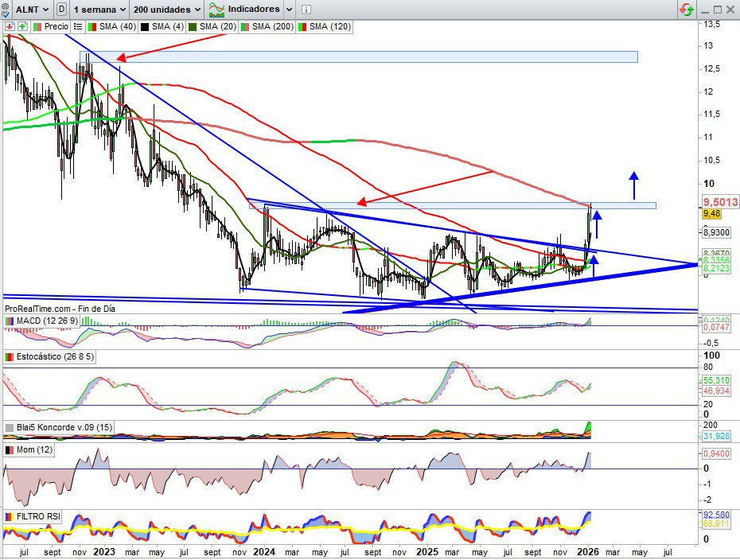Open the 200 unidades dropdown
740x560 pixels.
click(168, 10)
